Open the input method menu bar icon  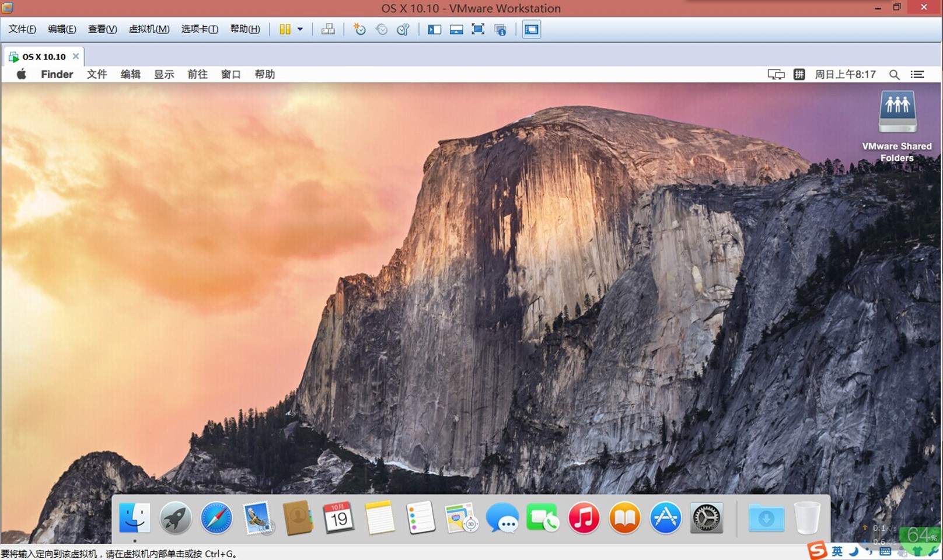tap(799, 74)
